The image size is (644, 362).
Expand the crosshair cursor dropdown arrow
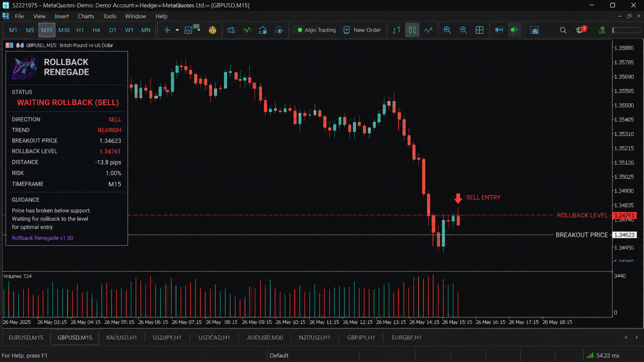177,30
